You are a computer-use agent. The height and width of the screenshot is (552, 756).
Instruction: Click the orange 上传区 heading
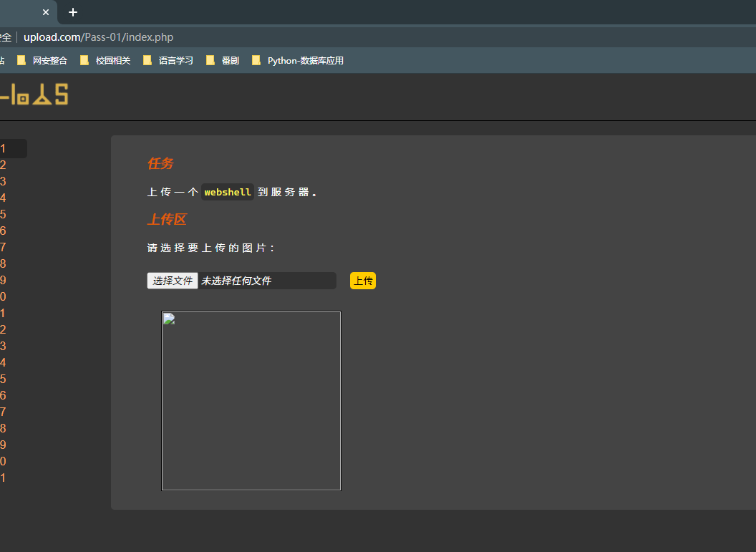167,220
